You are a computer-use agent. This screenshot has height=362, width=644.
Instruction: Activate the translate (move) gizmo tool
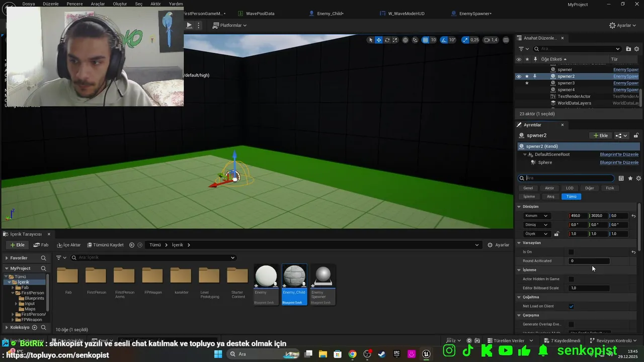click(x=379, y=40)
